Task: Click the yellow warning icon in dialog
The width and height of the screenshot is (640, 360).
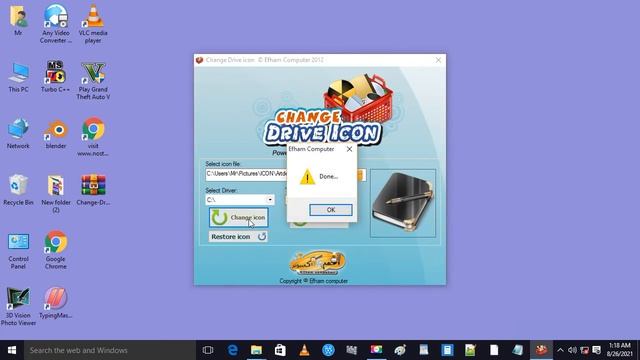Action: [x=307, y=177]
